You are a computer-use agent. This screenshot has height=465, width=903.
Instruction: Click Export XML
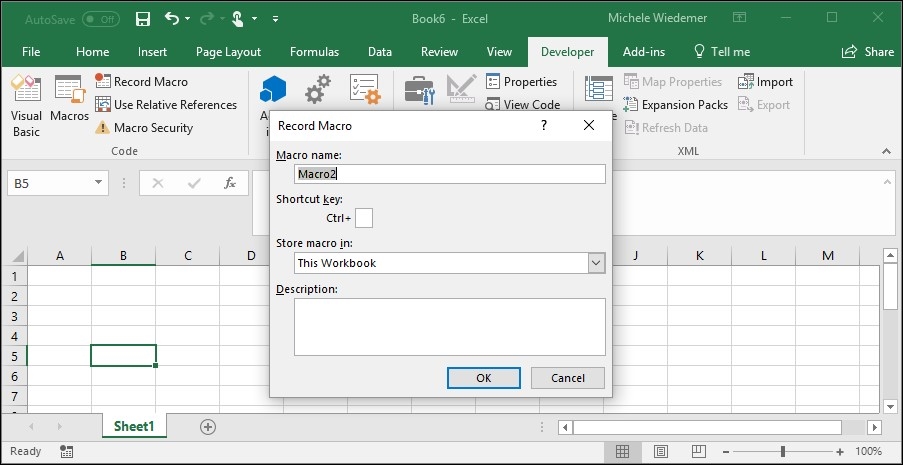point(764,105)
